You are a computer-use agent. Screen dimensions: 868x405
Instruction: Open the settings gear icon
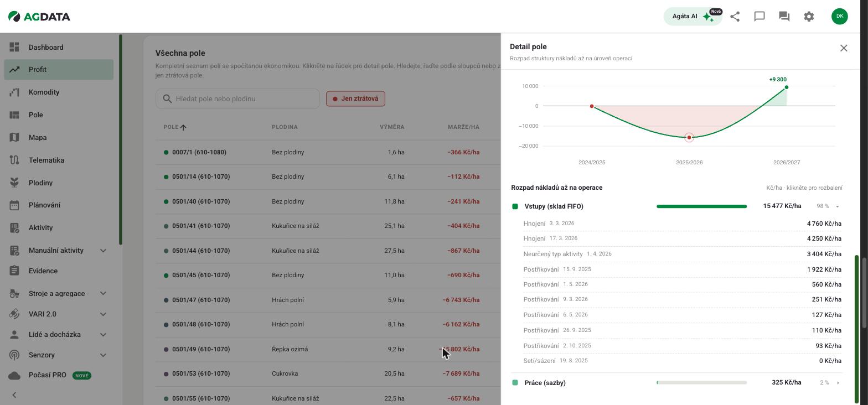pyautogui.click(x=809, y=17)
